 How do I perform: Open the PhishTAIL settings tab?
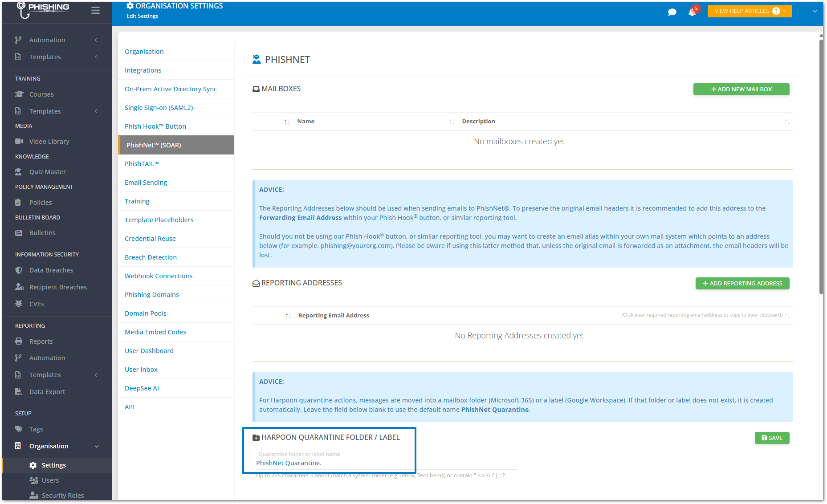click(176, 164)
